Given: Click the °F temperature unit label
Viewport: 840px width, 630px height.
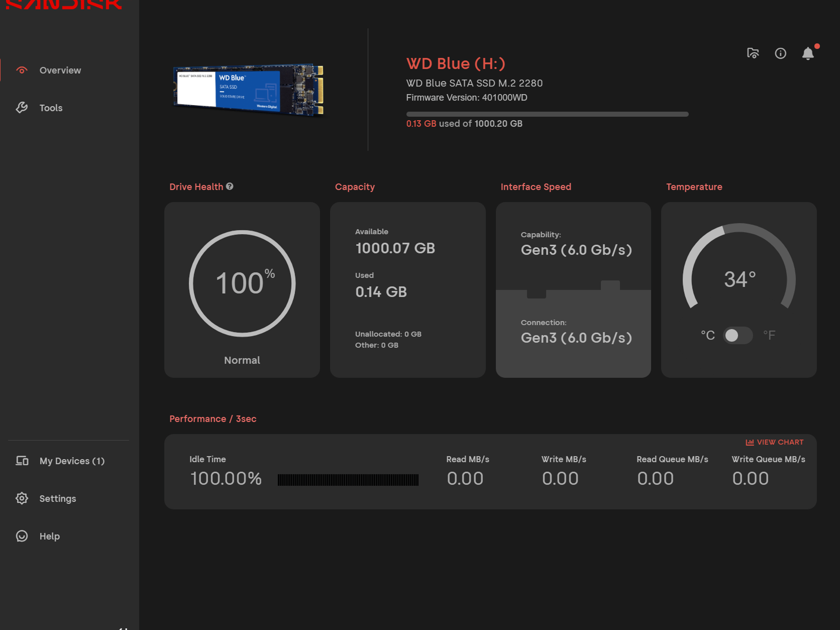Looking at the screenshot, I should click(x=769, y=336).
